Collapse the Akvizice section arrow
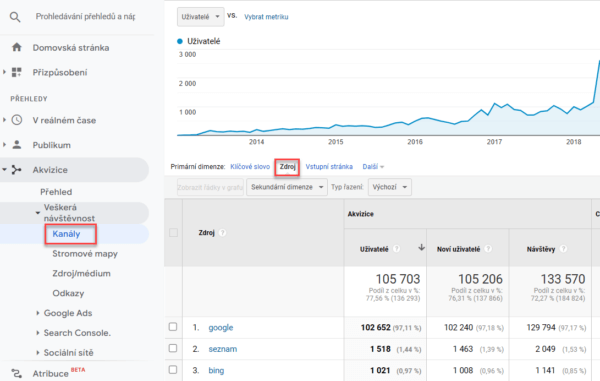This screenshot has width=600, height=381. point(5,169)
